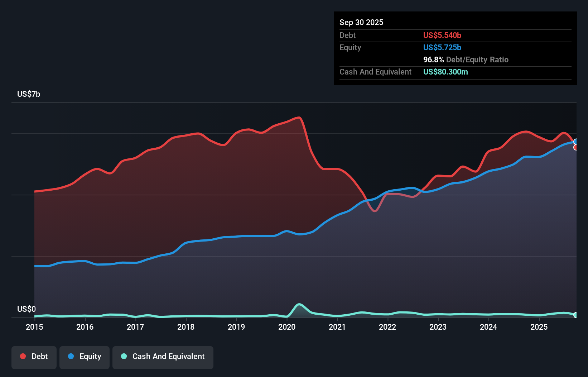
Task: Click the US$0 axis label
Action: point(26,309)
